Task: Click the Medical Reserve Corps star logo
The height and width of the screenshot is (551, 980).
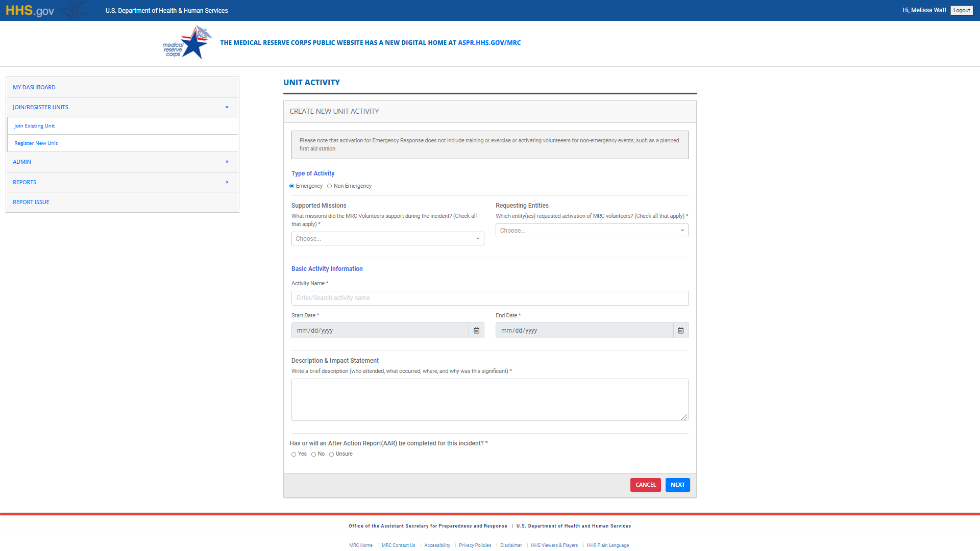Action: pyautogui.click(x=187, y=43)
